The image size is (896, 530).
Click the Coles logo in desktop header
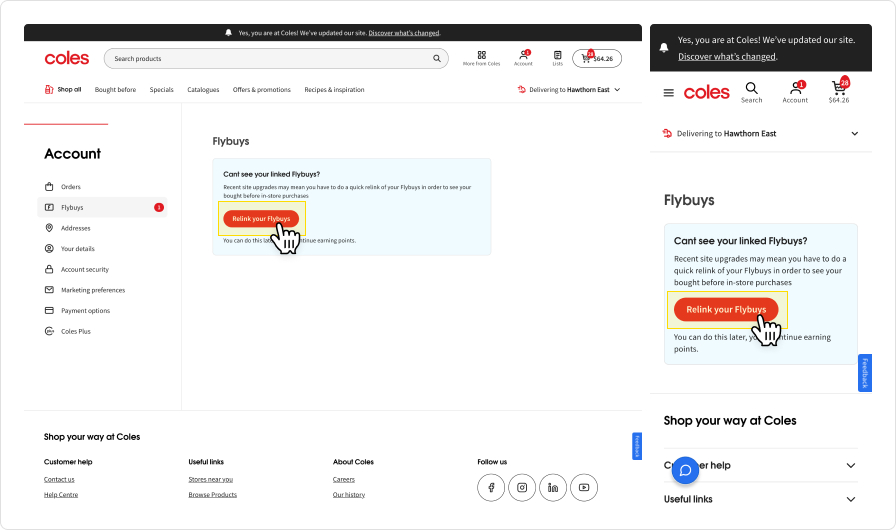67,58
